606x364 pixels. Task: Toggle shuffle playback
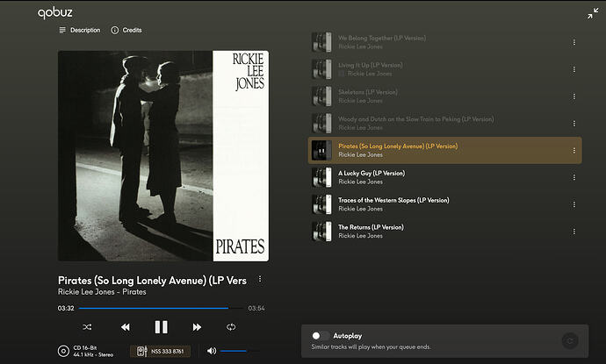(x=87, y=327)
